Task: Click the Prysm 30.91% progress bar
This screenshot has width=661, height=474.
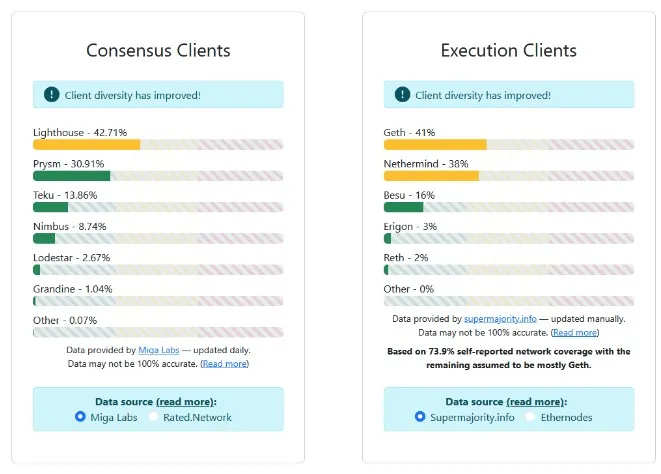Action: (158, 176)
